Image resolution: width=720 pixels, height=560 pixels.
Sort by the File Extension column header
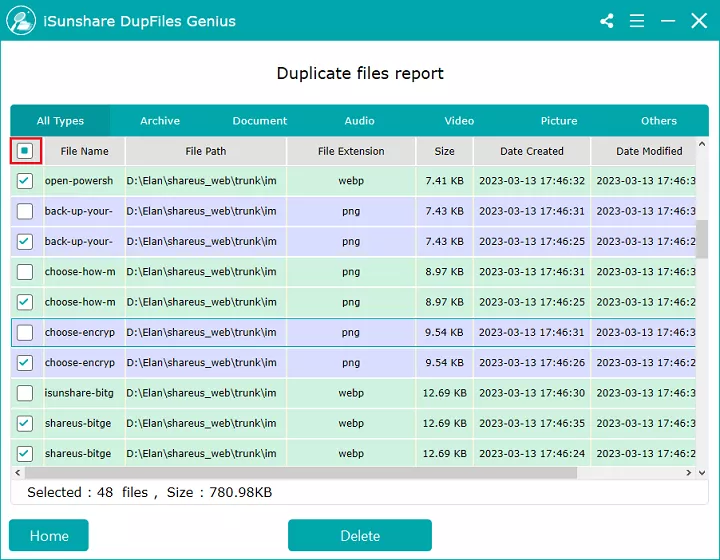pos(351,151)
